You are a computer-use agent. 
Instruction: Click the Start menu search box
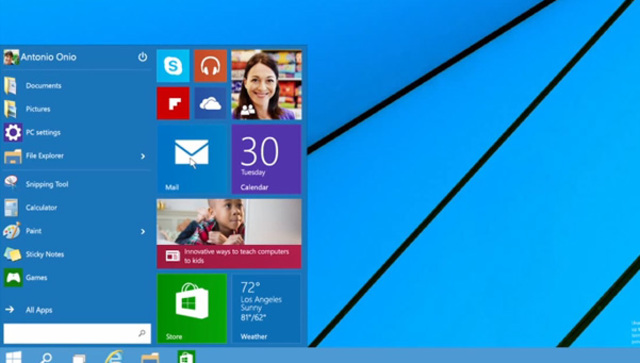(77, 333)
